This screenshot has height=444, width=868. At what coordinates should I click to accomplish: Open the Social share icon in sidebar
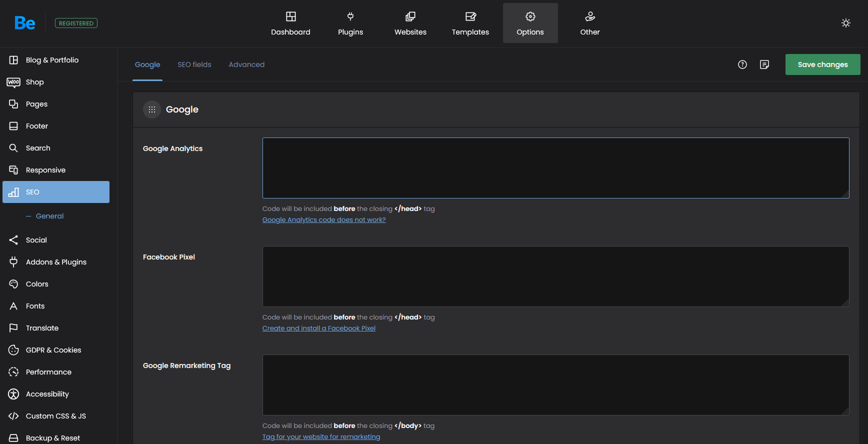[x=13, y=240]
